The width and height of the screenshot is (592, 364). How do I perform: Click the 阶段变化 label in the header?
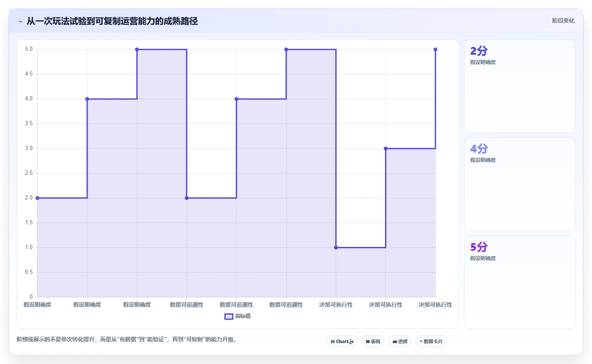click(x=563, y=21)
